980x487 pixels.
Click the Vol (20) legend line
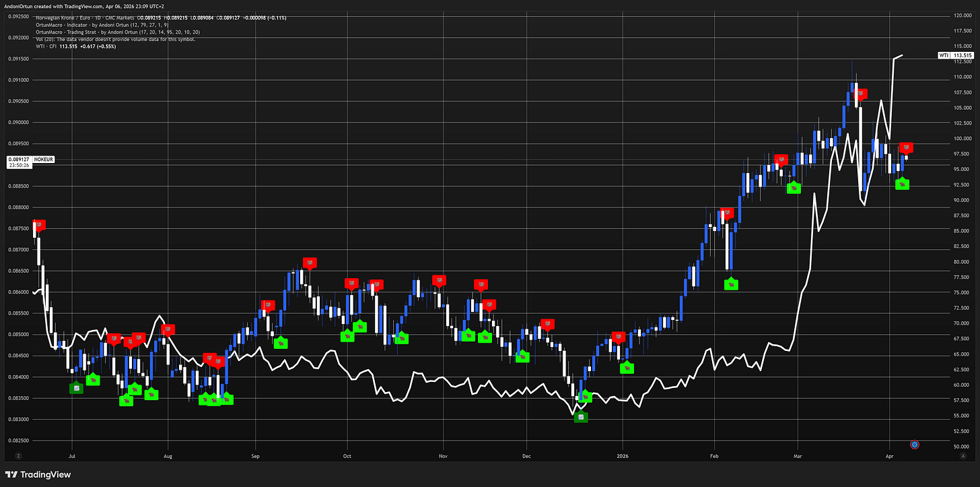pyautogui.click(x=116, y=39)
